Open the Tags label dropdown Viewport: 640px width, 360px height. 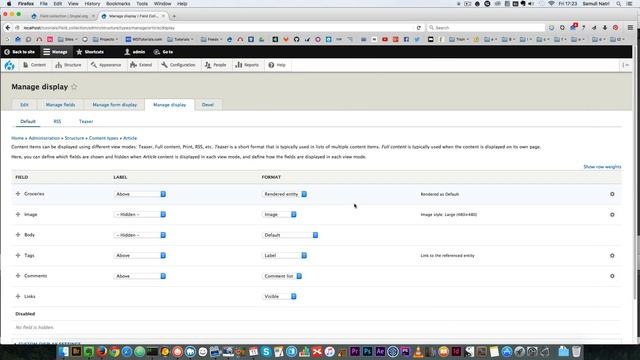[x=140, y=256]
